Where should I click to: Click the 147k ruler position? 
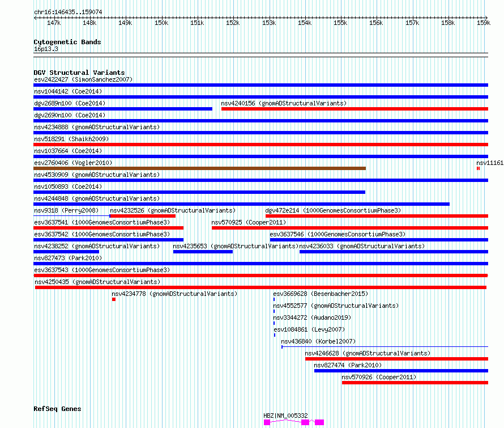54,23
